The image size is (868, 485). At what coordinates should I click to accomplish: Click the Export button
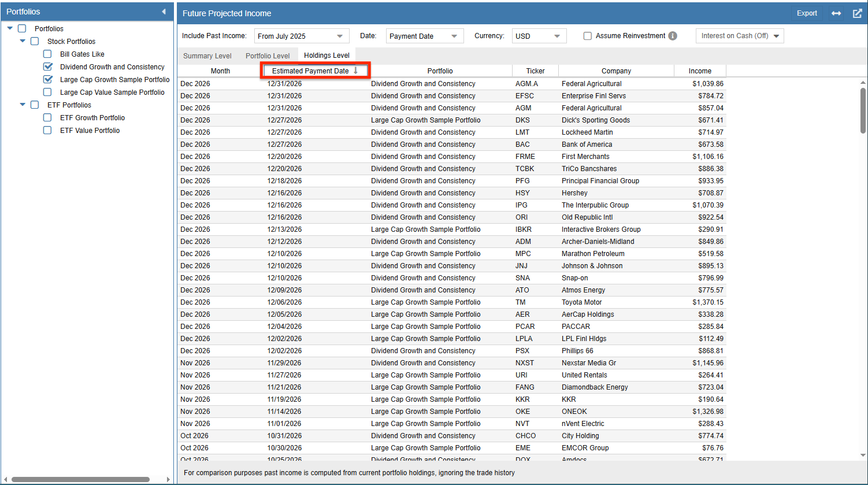(807, 13)
